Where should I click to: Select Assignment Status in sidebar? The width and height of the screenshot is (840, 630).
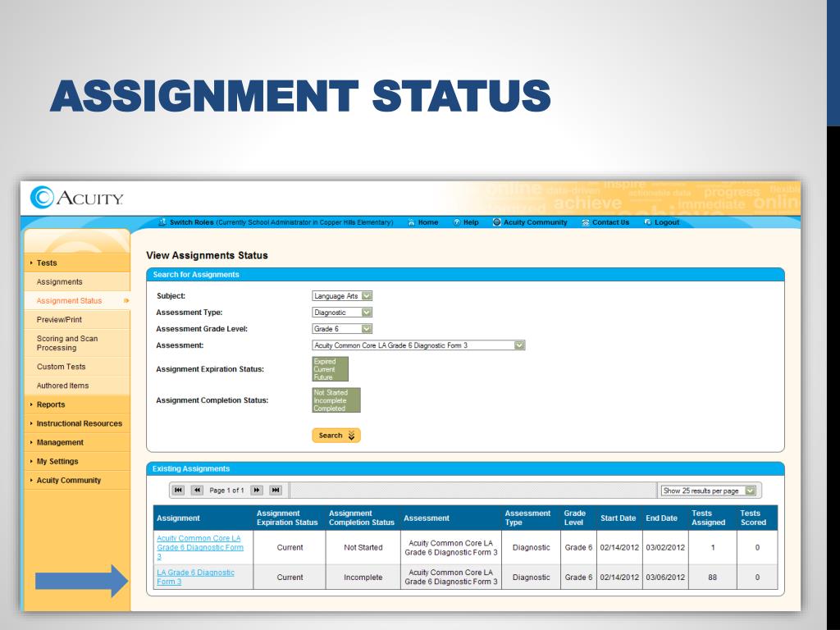69,300
